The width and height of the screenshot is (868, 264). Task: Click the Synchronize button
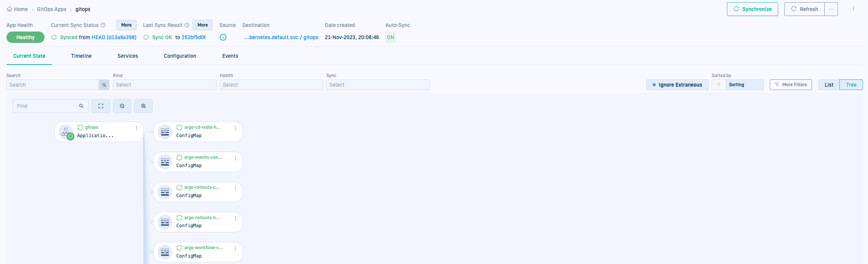pos(752,9)
